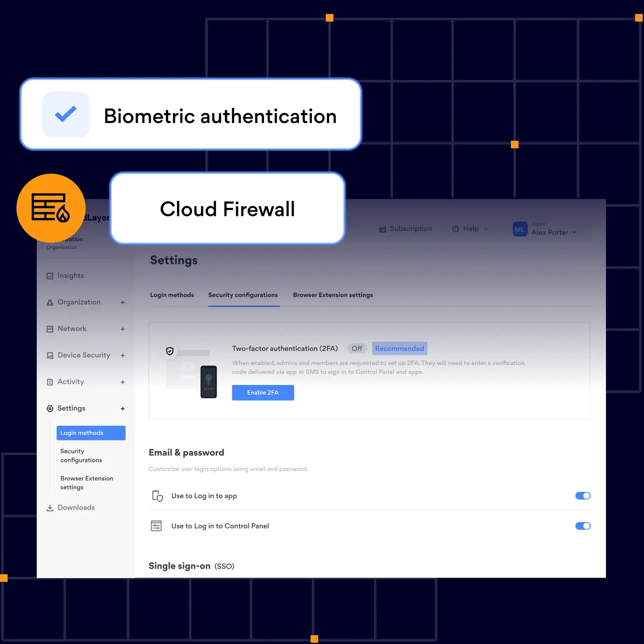
Task: Select Security configurations in sidebar submenu
Action: [81, 456]
